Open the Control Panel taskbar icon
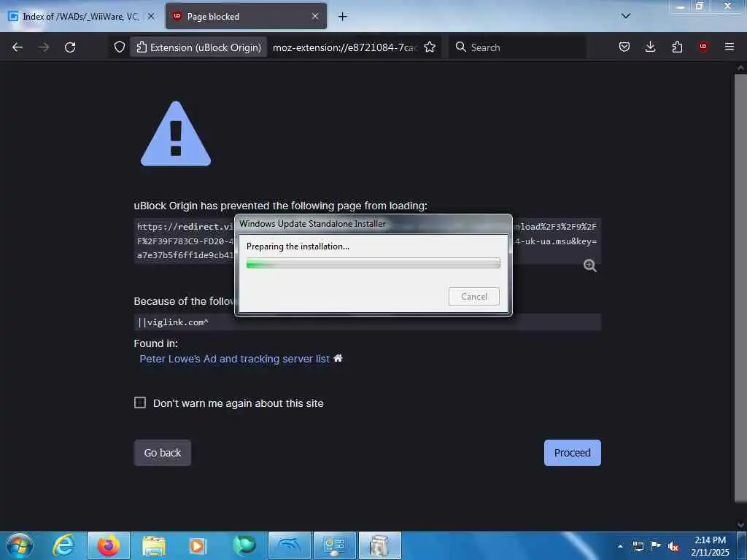The width and height of the screenshot is (747, 560). [x=335, y=545]
